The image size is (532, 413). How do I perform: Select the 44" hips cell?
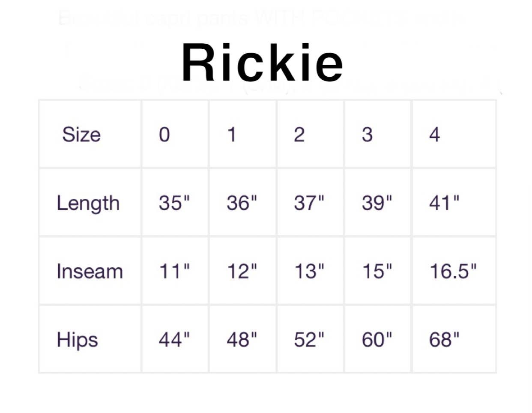pyautogui.click(x=174, y=340)
